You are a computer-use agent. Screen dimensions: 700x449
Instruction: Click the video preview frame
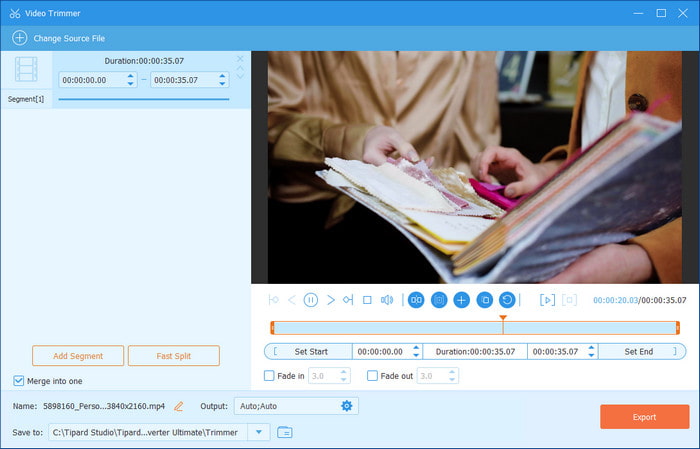pyautogui.click(x=475, y=167)
